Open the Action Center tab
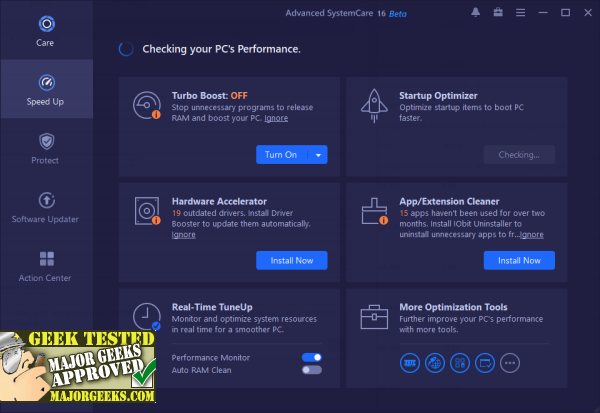600x413 pixels. pyautogui.click(x=46, y=266)
